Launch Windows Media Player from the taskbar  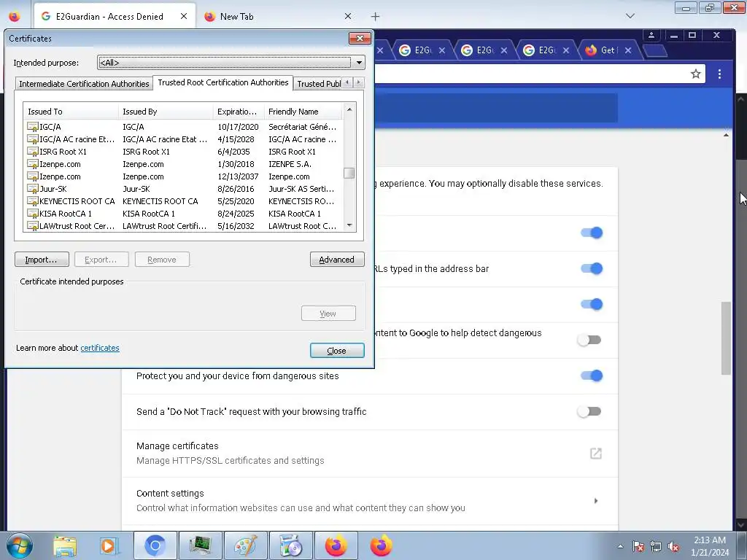tap(109, 546)
